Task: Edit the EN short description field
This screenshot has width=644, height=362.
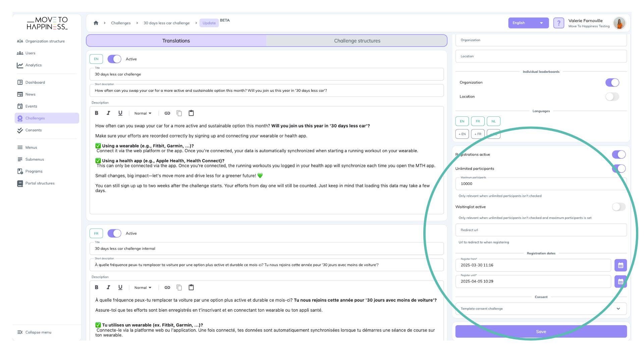Action: point(267,90)
